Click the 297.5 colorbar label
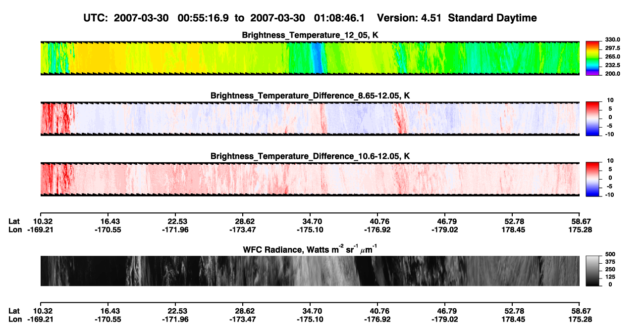This screenshot has width=644, height=330. tap(612, 48)
